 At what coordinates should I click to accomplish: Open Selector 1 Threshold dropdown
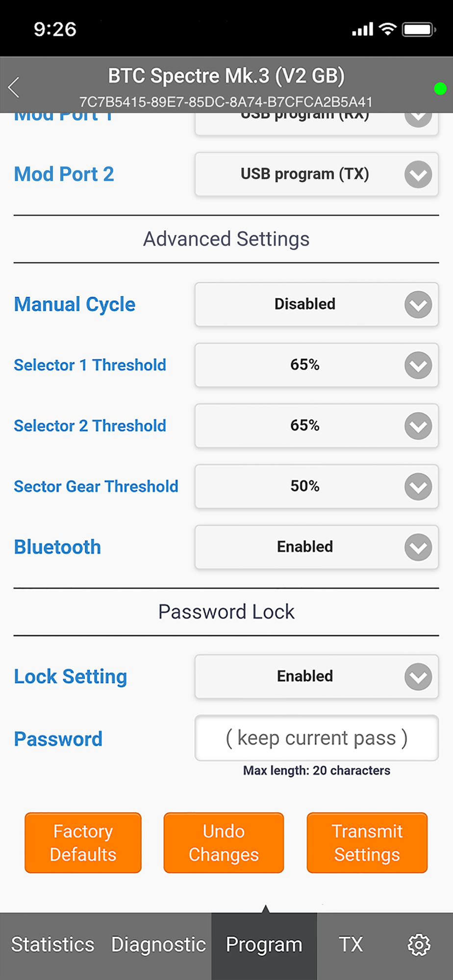click(x=317, y=365)
